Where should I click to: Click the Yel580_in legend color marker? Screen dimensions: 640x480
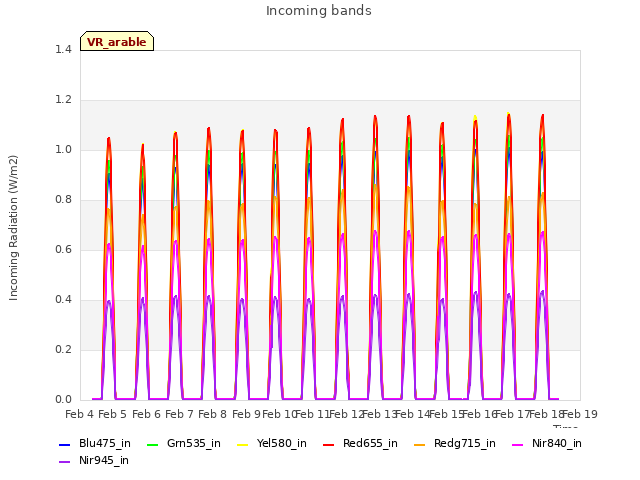click(242, 444)
